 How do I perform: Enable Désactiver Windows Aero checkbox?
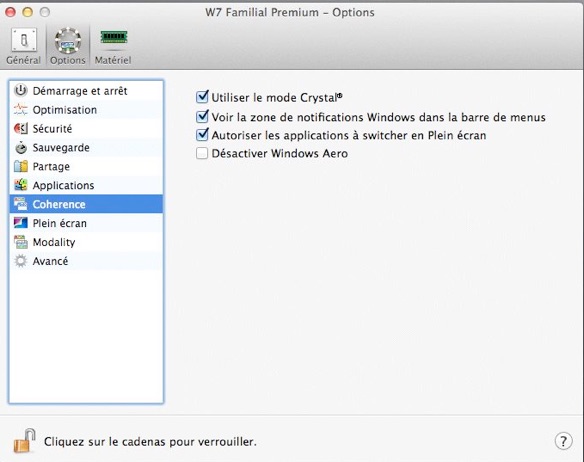202,153
